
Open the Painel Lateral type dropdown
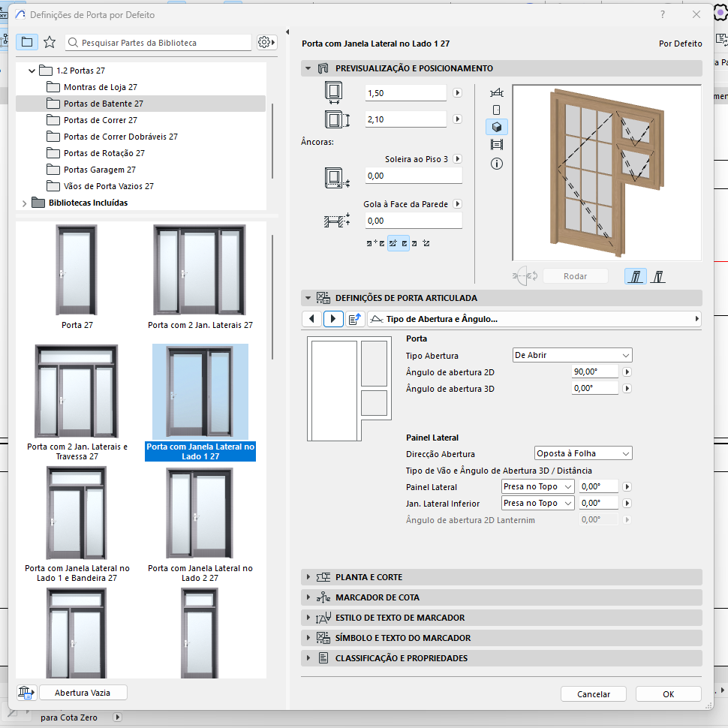tap(537, 486)
